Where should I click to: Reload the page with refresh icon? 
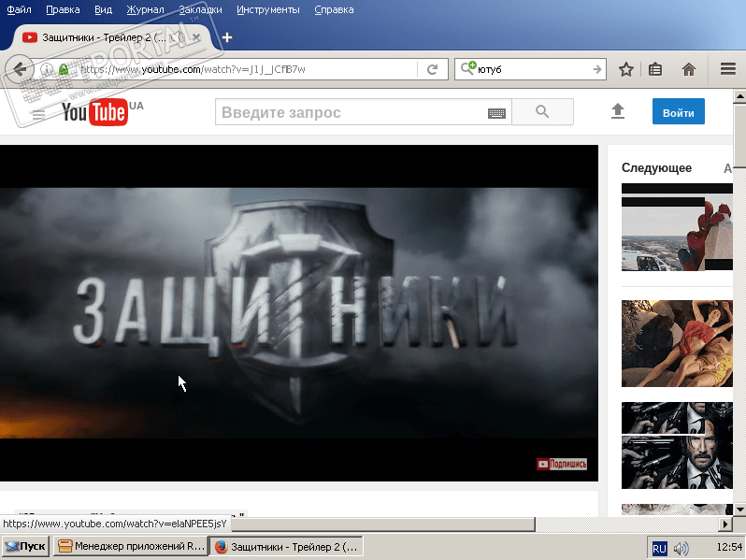pyautogui.click(x=432, y=69)
